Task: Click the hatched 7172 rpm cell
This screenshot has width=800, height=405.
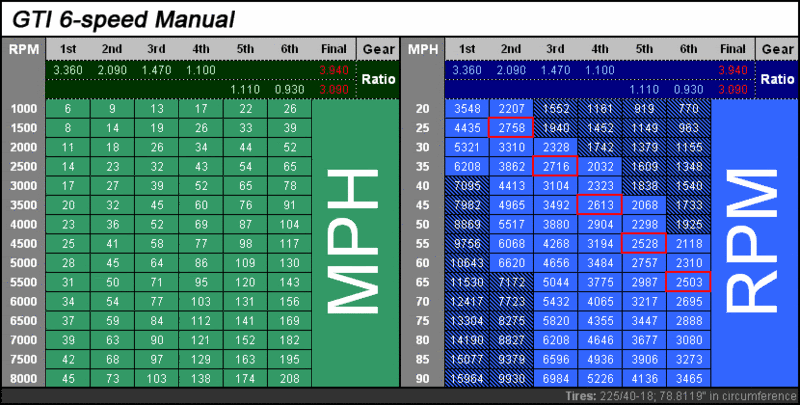Action: [x=511, y=282]
